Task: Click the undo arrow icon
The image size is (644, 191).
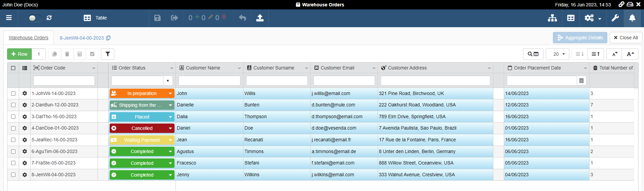Action: pos(242,18)
